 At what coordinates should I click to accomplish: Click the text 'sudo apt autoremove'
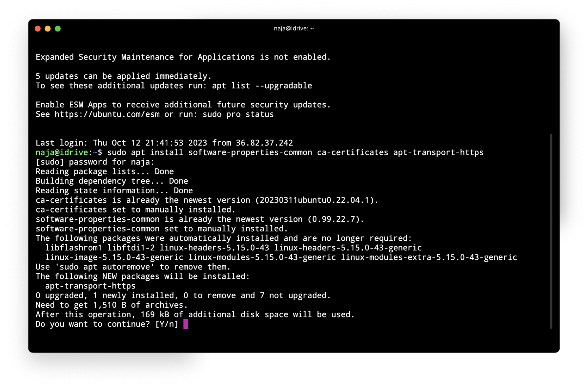(x=105, y=267)
